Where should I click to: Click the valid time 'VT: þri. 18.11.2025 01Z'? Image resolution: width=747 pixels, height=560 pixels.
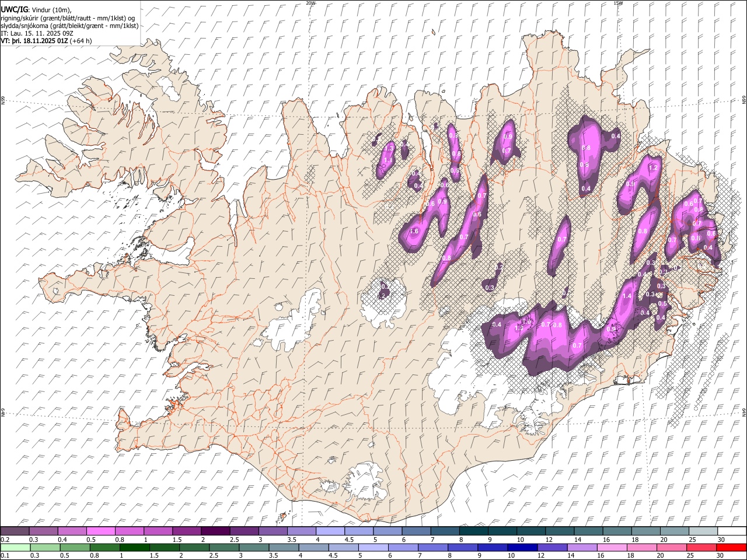[x=35, y=41]
